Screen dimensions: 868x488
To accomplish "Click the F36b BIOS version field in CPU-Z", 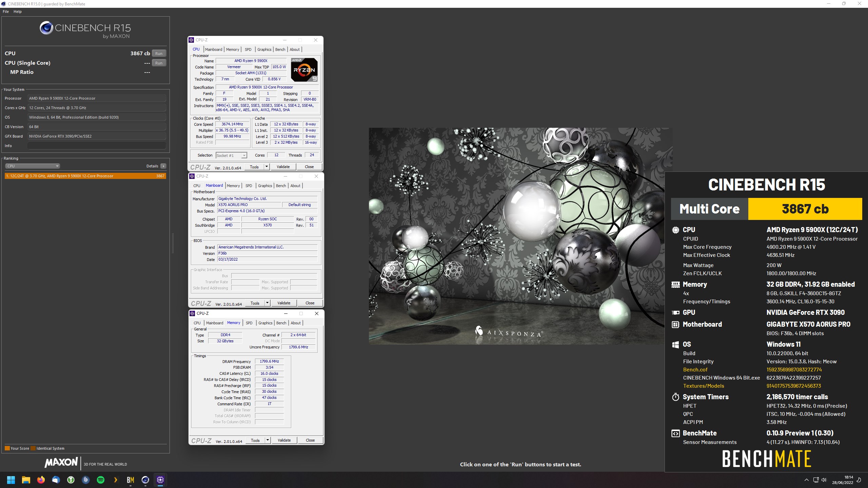I will [267, 253].
